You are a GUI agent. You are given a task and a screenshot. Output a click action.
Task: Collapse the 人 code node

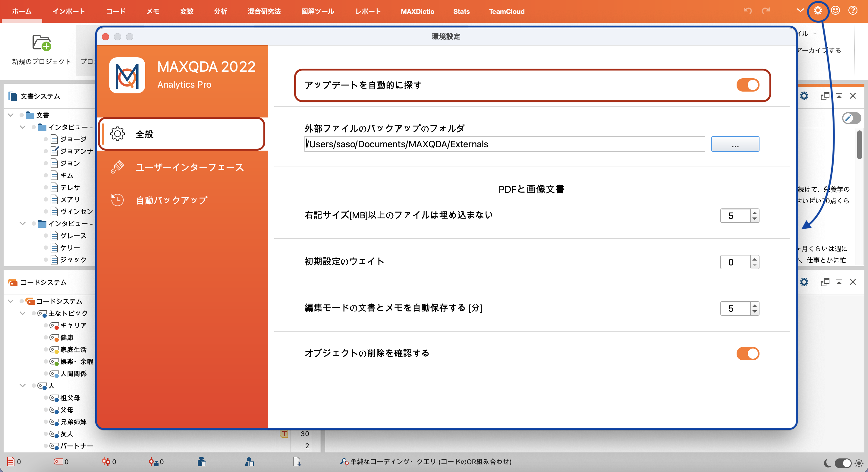[x=23, y=386]
